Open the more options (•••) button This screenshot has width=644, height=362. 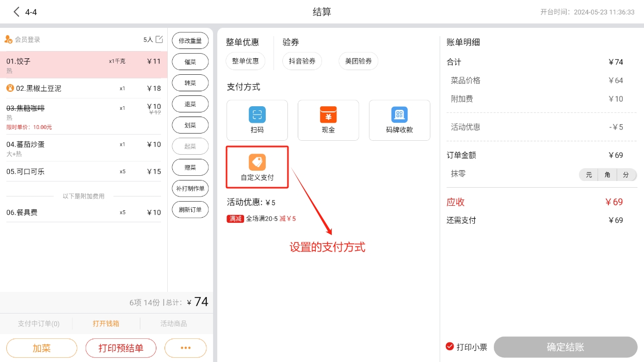185,348
